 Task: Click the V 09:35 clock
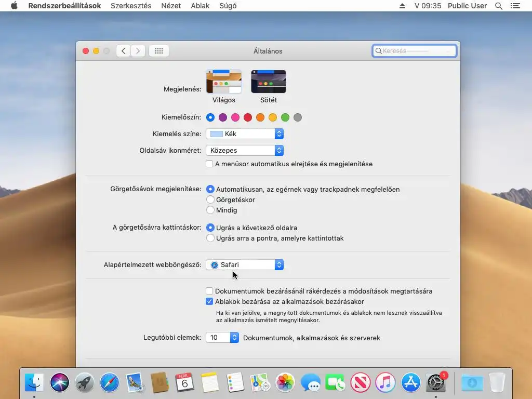pos(428,6)
